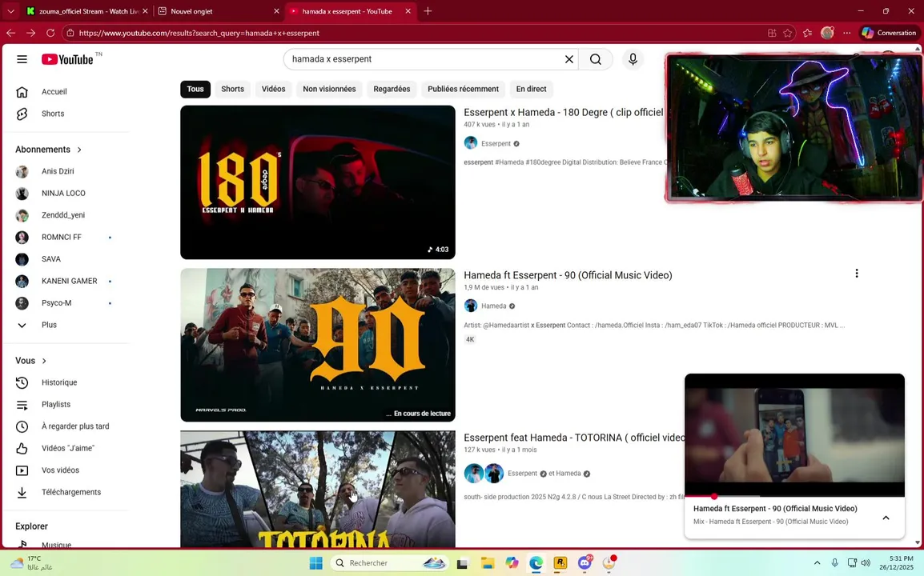Seek miniplayer red progress bar
This screenshot has width=924, height=576.
coord(794,497)
